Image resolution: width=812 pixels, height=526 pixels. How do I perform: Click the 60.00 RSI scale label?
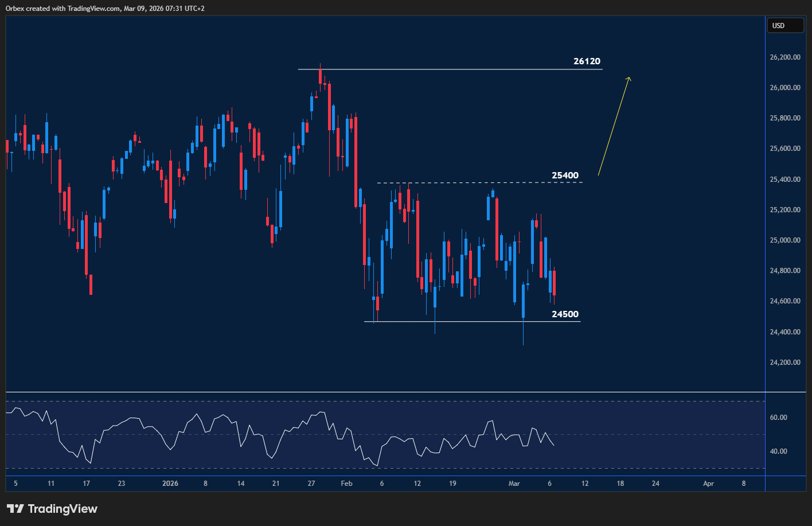pos(778,418)
